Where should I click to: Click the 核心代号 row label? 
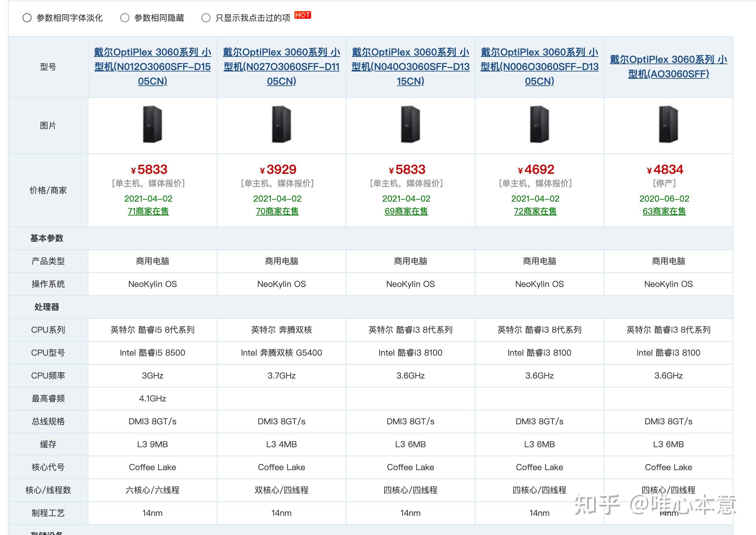click(x=48, y=467)
